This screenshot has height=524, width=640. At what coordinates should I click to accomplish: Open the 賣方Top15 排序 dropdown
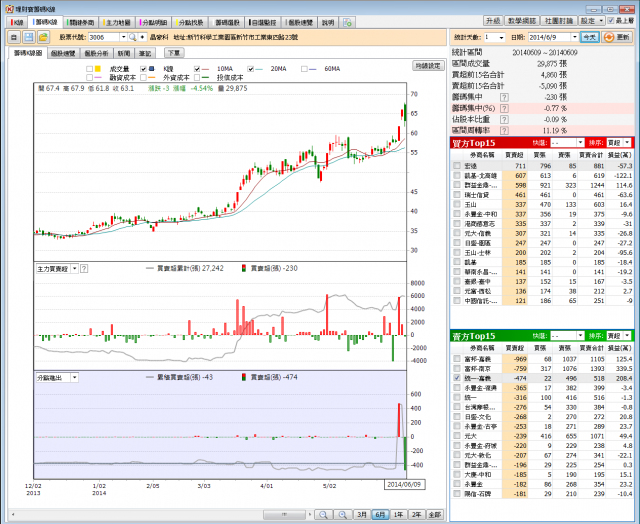[627, 335]
